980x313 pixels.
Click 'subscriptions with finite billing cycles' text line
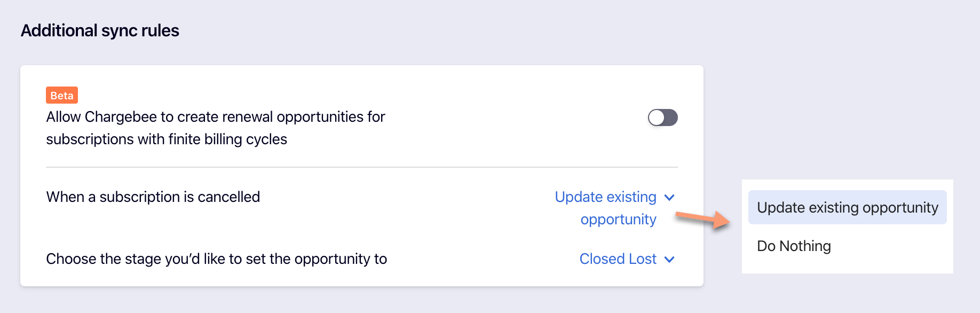point(167,139)
